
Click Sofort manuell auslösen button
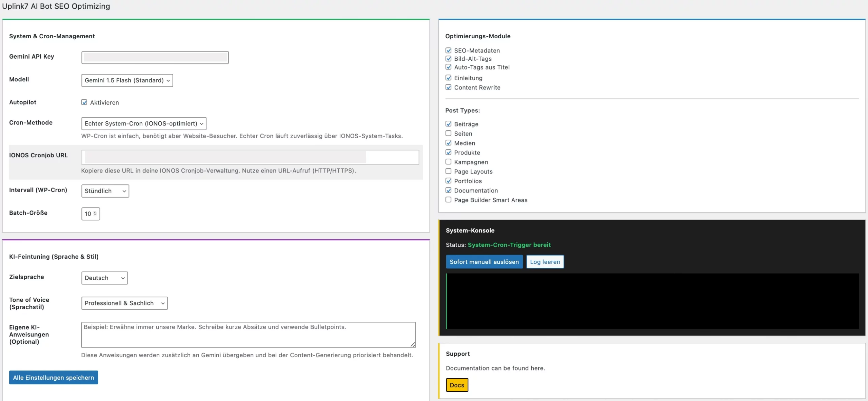click(x=484, y=262)
